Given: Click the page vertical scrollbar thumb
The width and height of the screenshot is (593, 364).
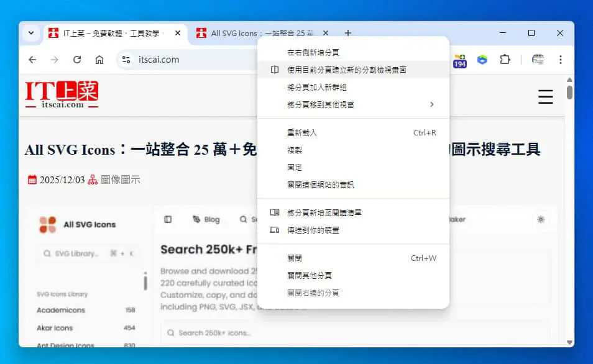Looking at the screenshot, I should (569, 93).
